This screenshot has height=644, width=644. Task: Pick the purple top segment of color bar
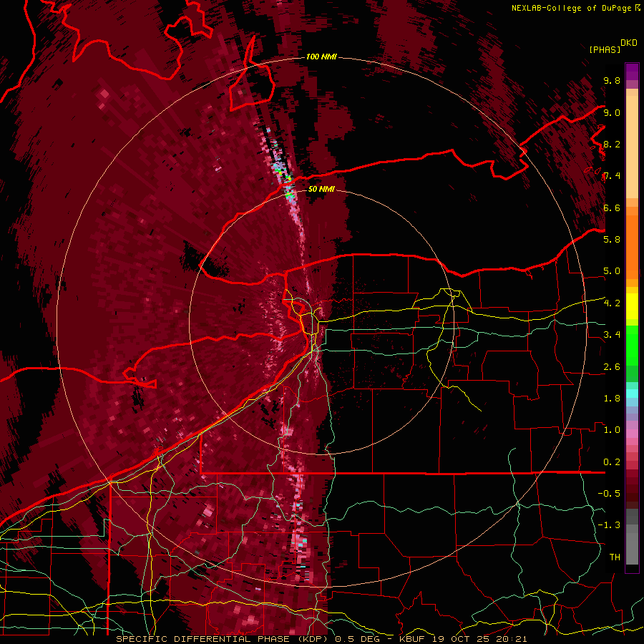coord(632,72)
